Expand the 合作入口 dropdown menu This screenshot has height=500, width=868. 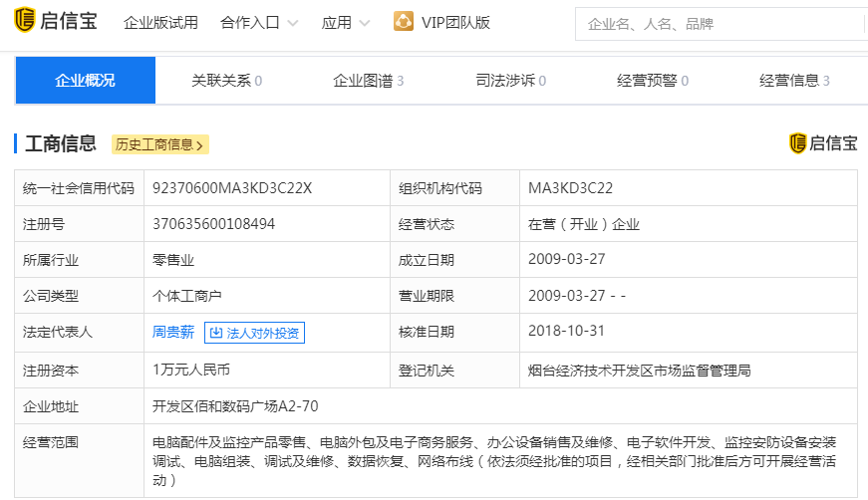pyautogui.click(x=259, y=23)
